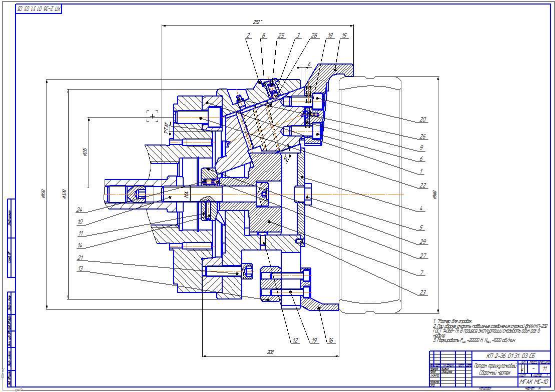
Task: Select part callout number 10
Action: [x=80, y=222]
